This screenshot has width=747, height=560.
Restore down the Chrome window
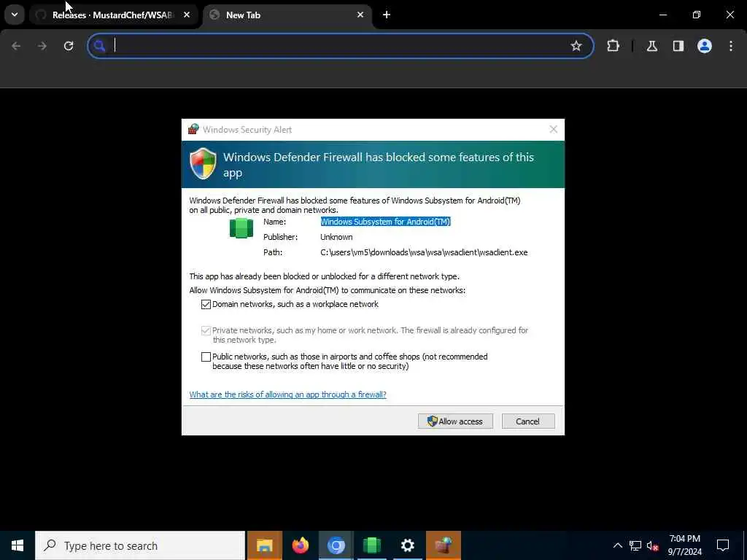(x=697, y=15)
